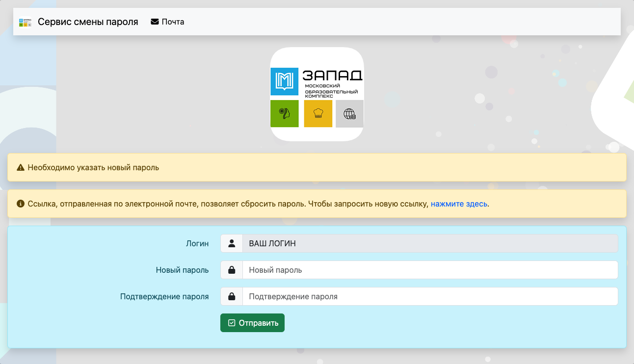Follow the нажмите здесь link
The height and width of the screenshot is (364, 634).
point(459,204)
